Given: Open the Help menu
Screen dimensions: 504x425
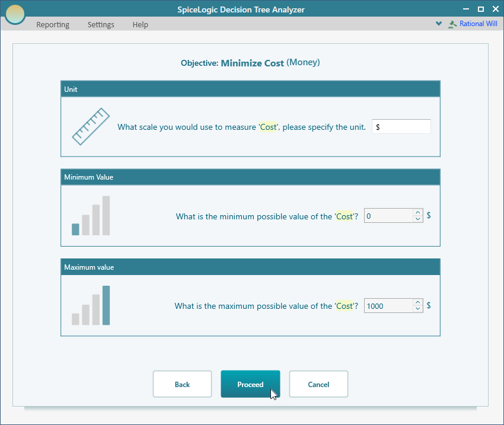Looking at the screenshot, I should [x=141, y=25].
